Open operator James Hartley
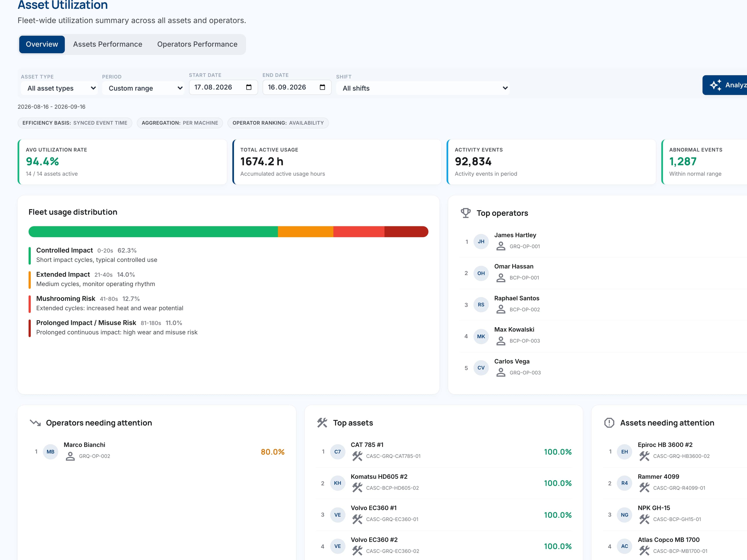 point(603,241)
